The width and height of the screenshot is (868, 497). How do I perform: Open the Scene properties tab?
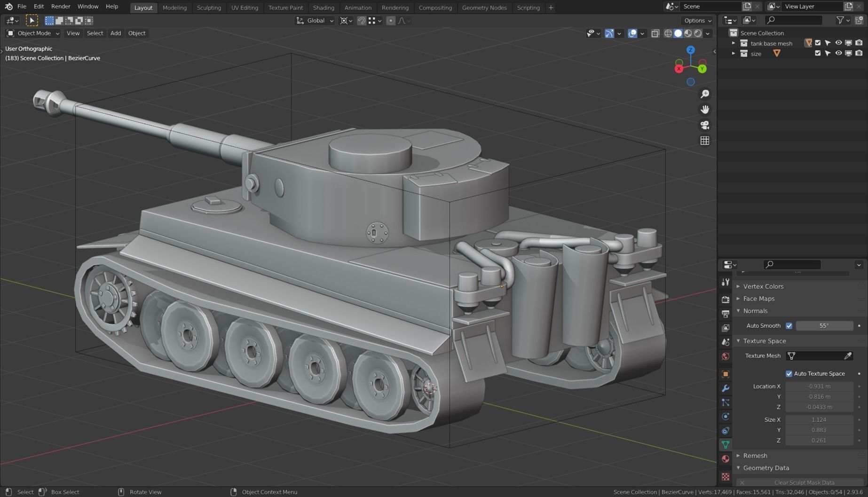726,342
